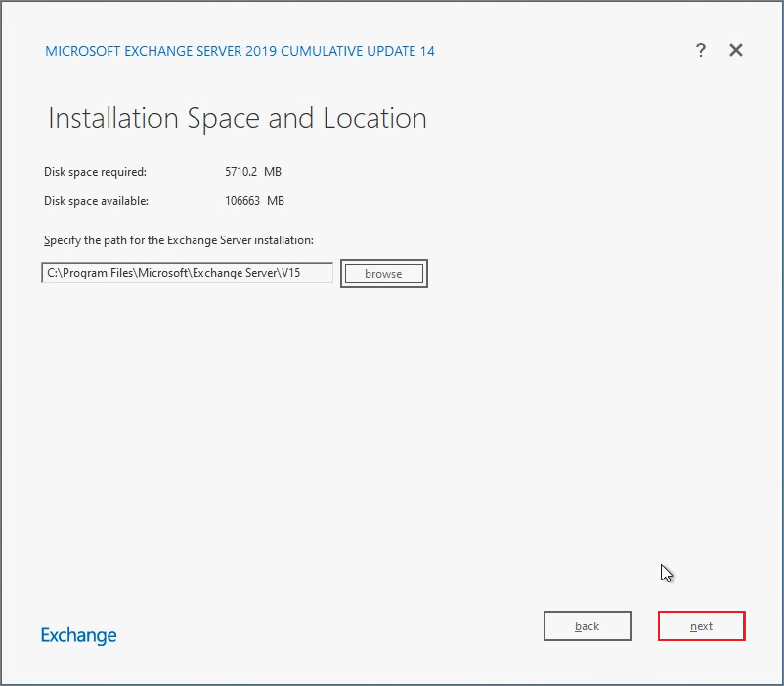This screenshot has height=686, width=784.
Task: Proceed with the next button
Action: coord(701,626)
